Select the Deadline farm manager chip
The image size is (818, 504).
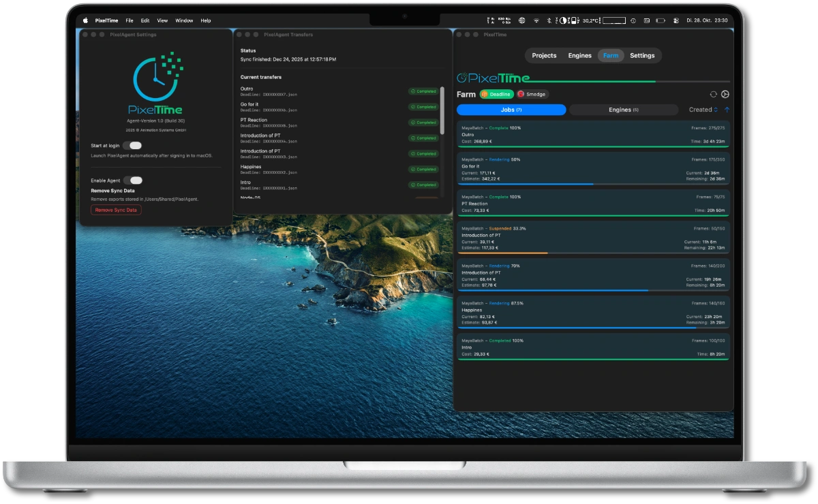[496, 94]
